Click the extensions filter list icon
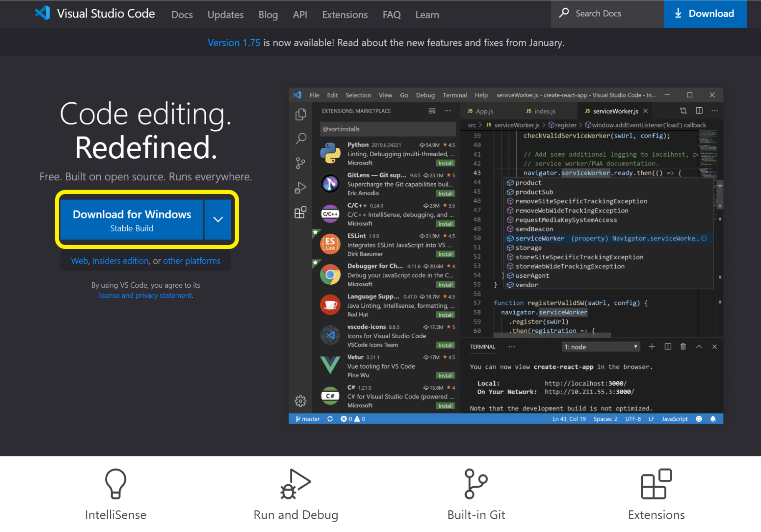Screen dimensions: 761x532 pyautogui.click(x=432, y=111)
